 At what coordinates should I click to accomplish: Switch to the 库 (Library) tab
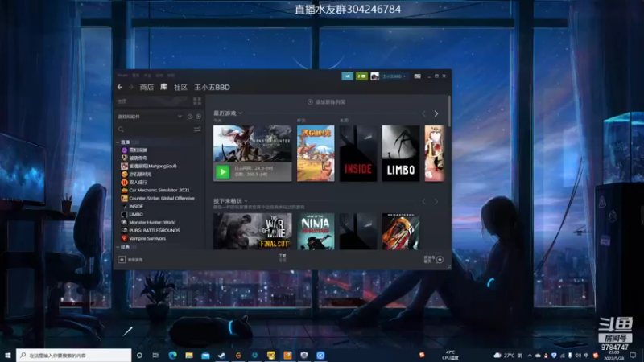click(164, 87)
